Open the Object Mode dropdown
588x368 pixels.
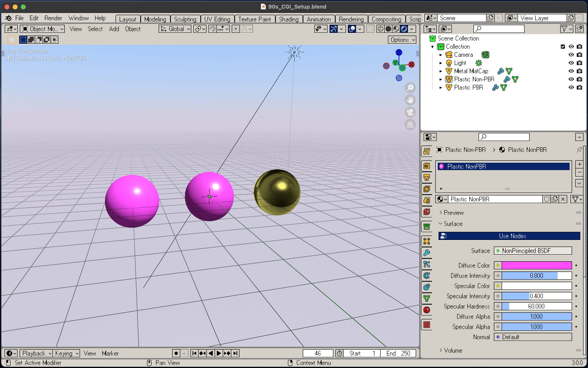click(x=42, y=29)
